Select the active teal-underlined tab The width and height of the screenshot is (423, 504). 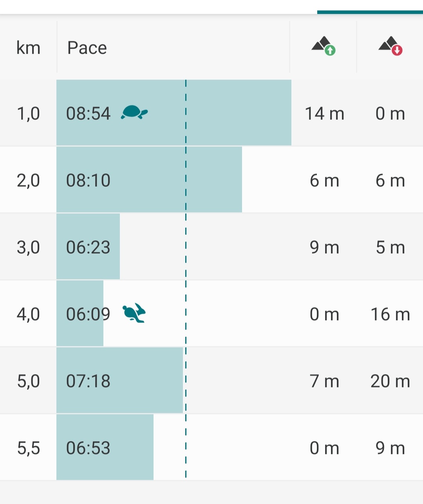point(370,12)
